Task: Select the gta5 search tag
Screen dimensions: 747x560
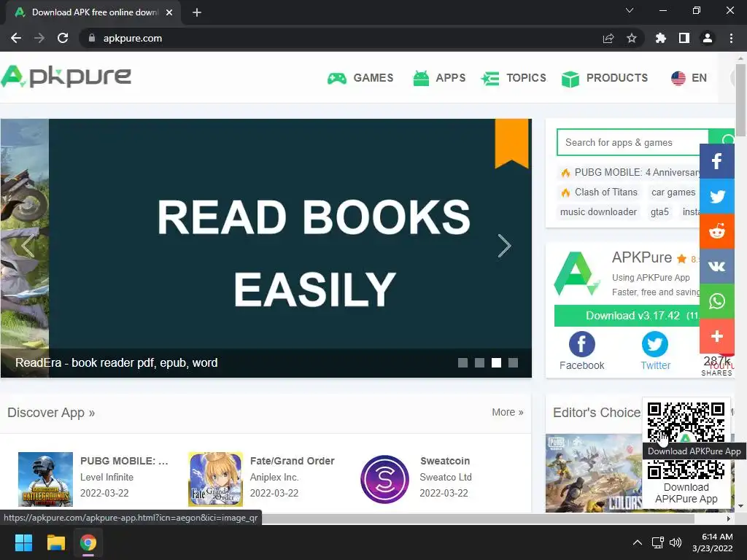Action: pyautogui.click(x=659, y=212)
